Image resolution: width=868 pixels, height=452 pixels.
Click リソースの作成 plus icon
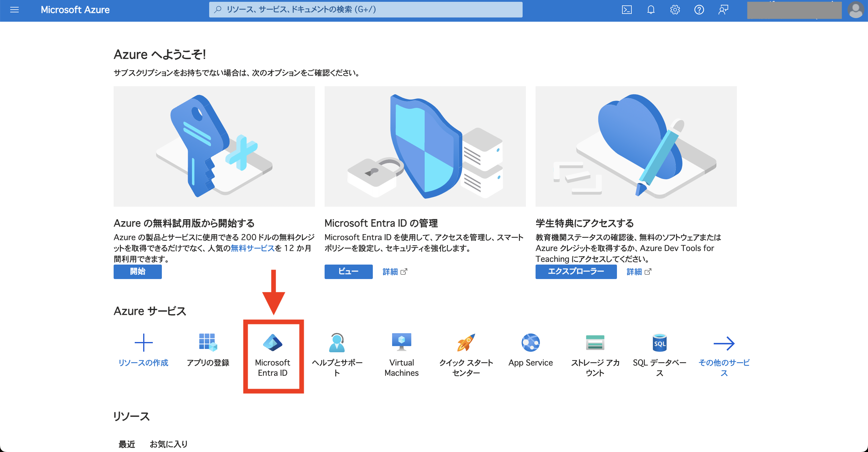tap(143, 343)
